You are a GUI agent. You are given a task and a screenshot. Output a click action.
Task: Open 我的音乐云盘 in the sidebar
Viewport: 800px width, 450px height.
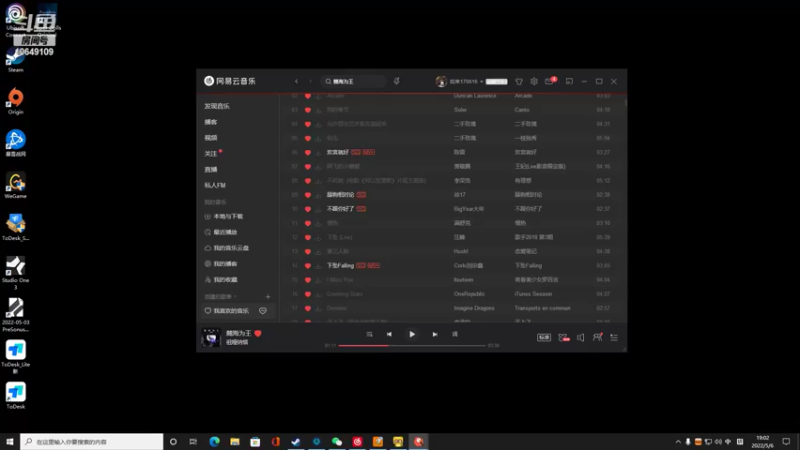click(227, 248)
